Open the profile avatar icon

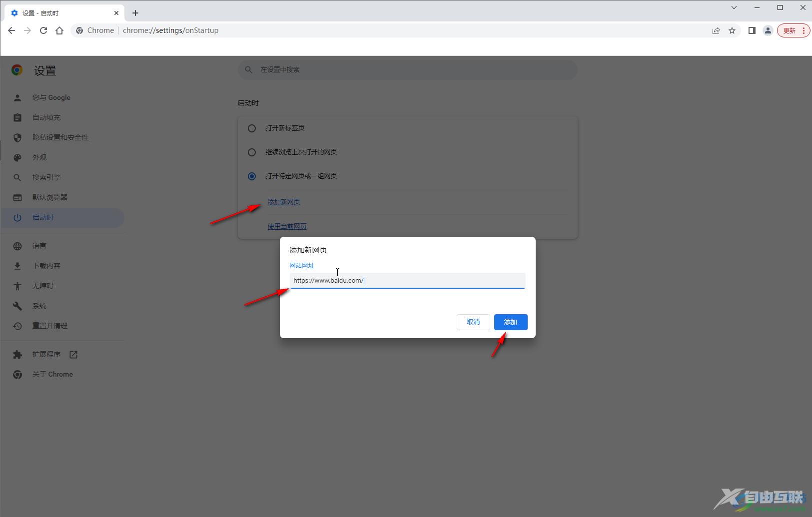(x=768, y=30)
